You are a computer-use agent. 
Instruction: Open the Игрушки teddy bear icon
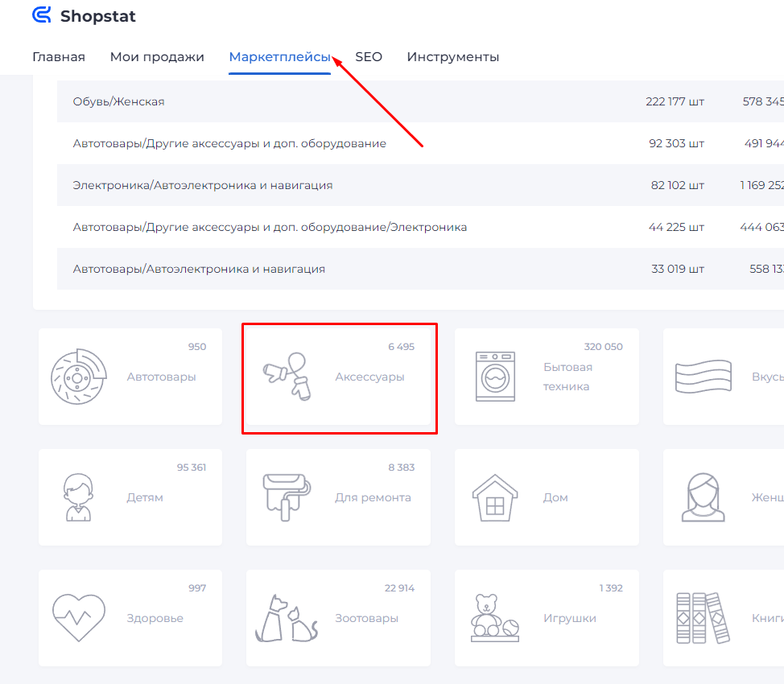[x=495, y=618]
